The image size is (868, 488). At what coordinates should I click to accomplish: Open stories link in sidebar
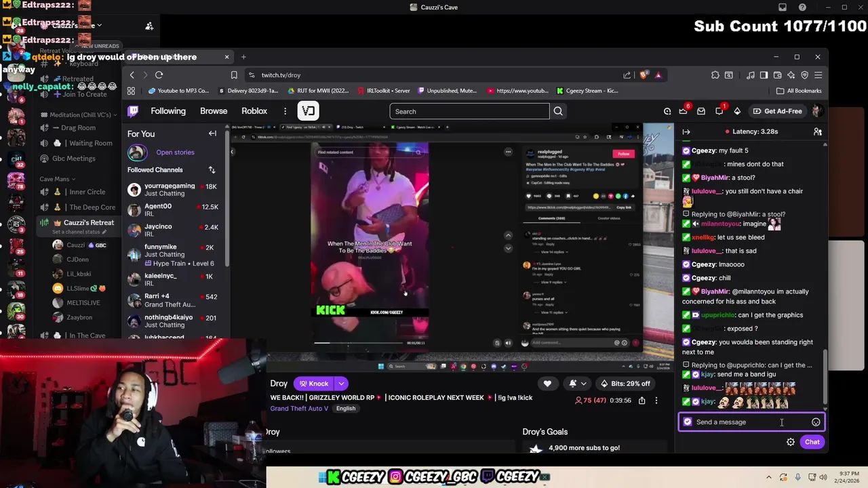[175, 152]
